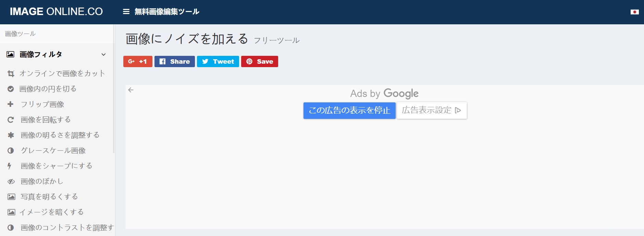
Task: Click the lightning bolt sharpen icon
Action: click(x=10, y=166)
